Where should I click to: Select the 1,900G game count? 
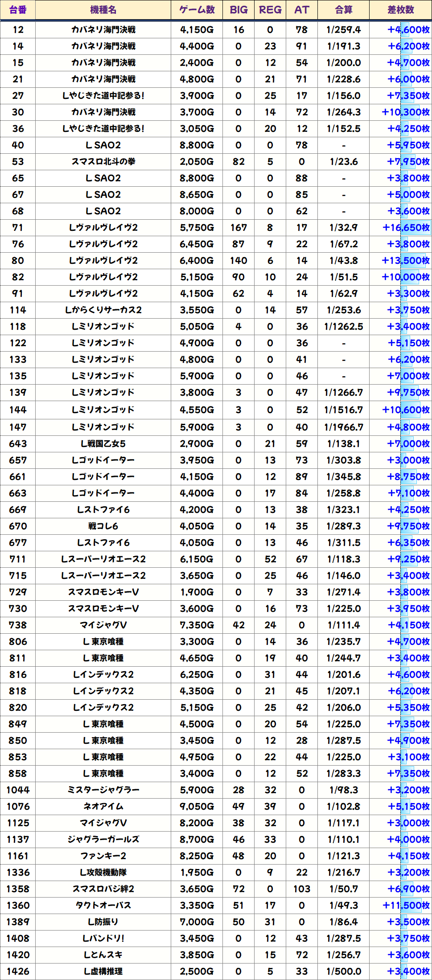coord(197,592)
